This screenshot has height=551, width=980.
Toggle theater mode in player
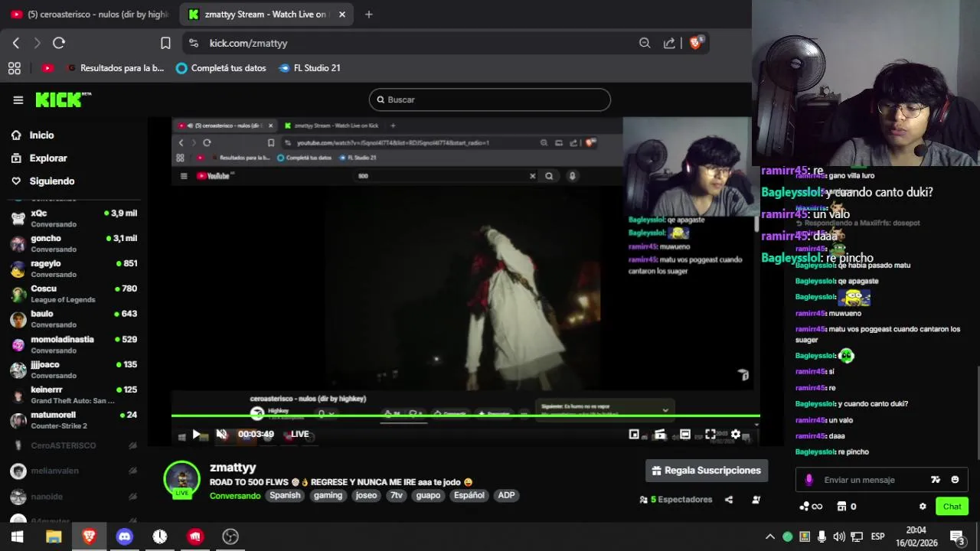tap(685, 434)
